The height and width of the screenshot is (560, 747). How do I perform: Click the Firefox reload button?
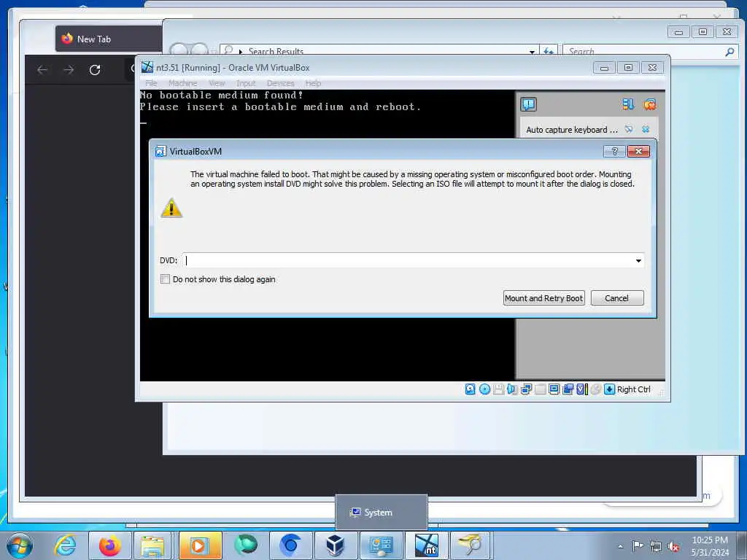(95, 70)
